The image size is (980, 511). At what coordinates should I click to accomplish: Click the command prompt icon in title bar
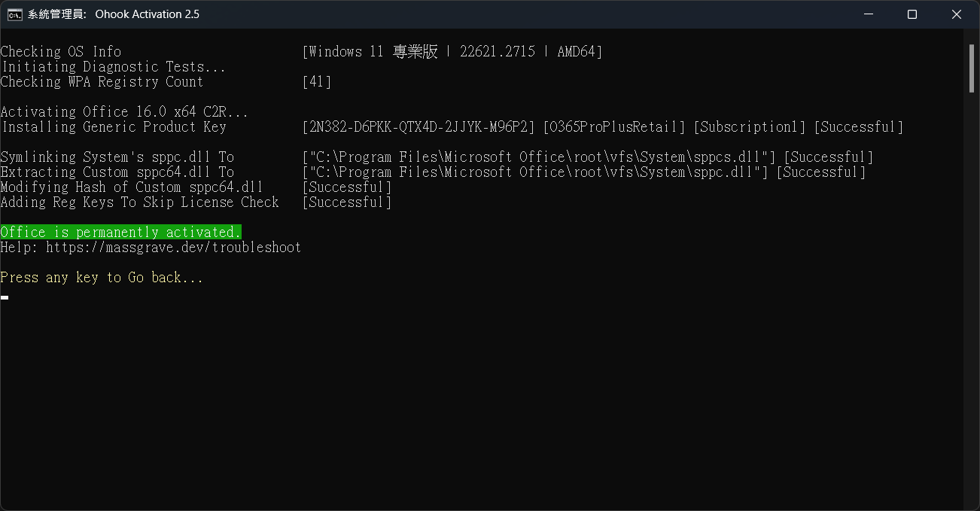[14, 14]
